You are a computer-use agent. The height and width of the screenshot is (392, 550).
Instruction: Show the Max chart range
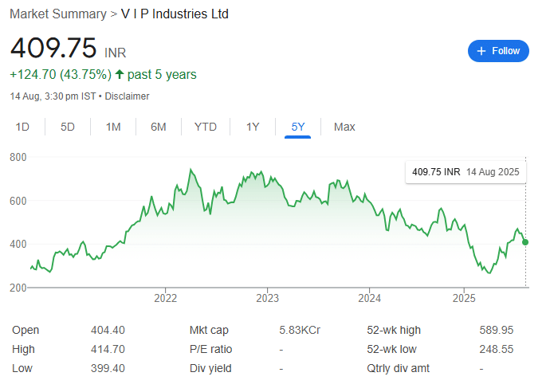point(344,127)
